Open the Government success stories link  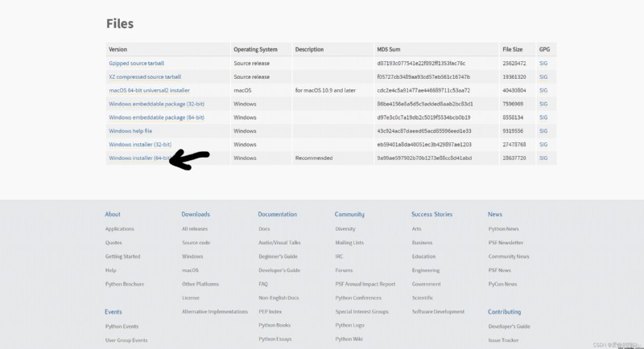pyautogui.click(x=427, y=284)
